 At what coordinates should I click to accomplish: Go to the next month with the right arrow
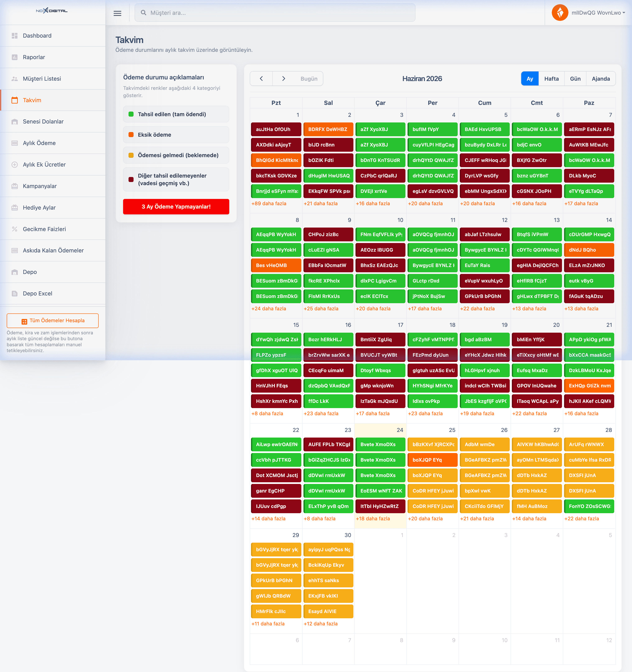[284, 78]
